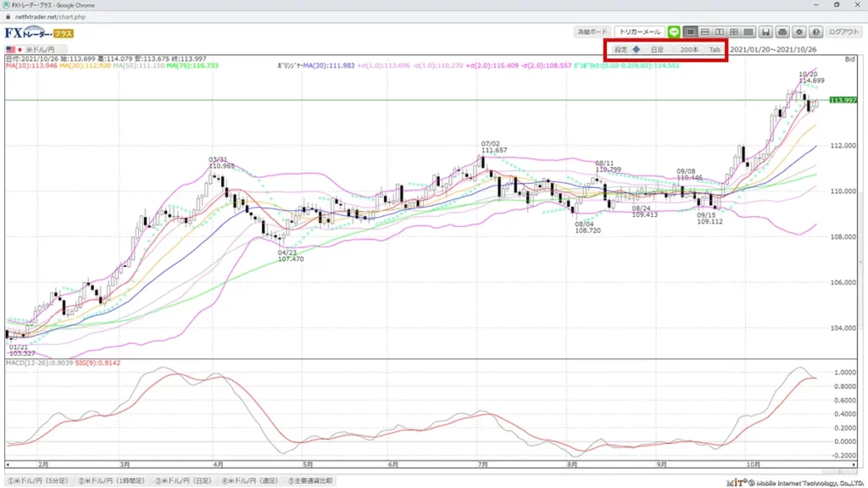Open the 日足 timeframe dropdown
868x488 pixels.
click(657, 50)
